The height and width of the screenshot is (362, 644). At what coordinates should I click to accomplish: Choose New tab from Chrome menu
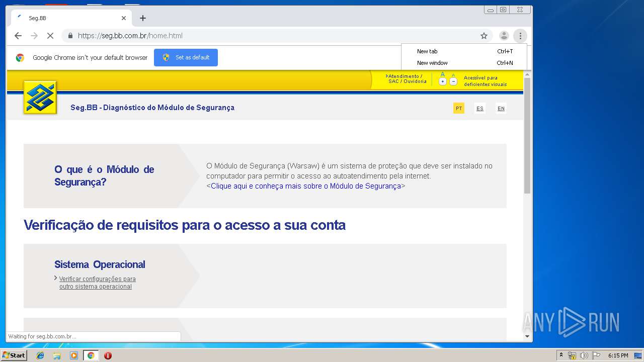pos(464,51)
